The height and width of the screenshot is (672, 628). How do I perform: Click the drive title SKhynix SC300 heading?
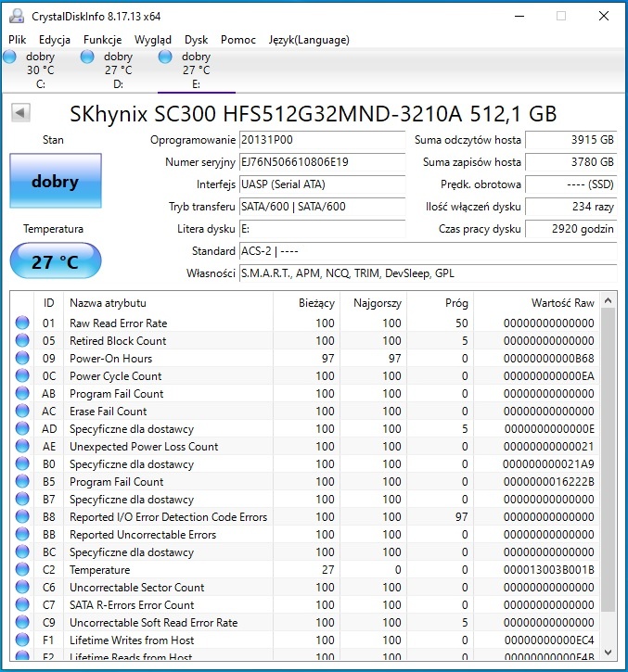pos(314,114)
